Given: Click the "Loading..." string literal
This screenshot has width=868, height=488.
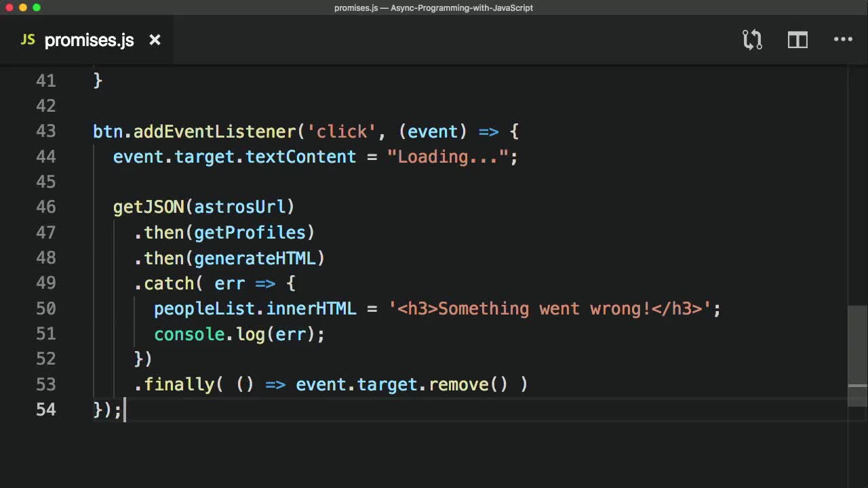Looking at the screenshot, I should pos(448,157).
